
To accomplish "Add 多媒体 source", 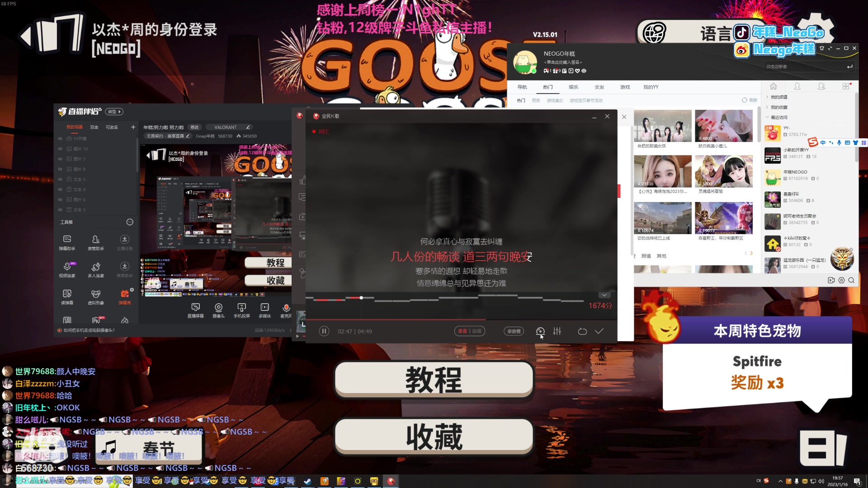I will point(264,311).
